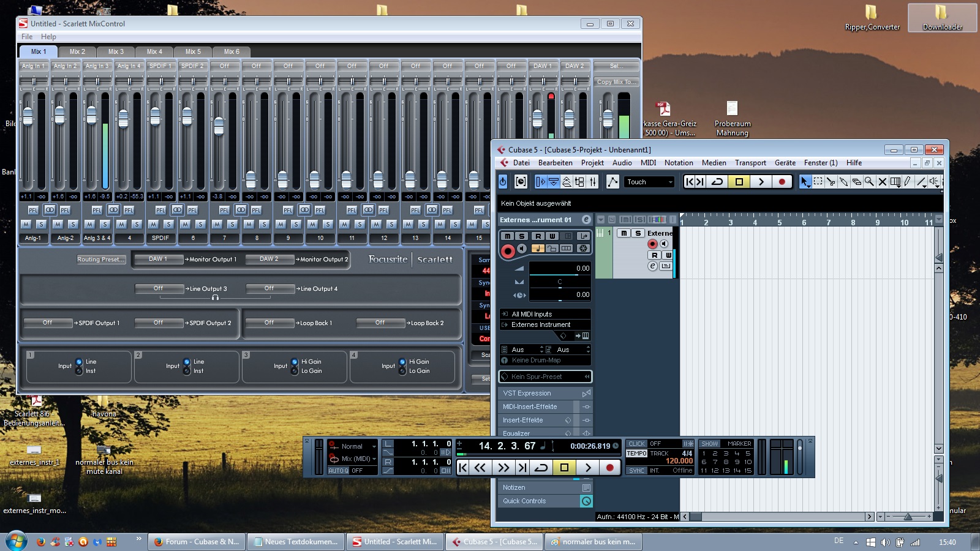Open the Kein Spur-Preset dropdown
The width and height of the screenshot is (980, 551).
pyautogui.click(x=546, y=377)
